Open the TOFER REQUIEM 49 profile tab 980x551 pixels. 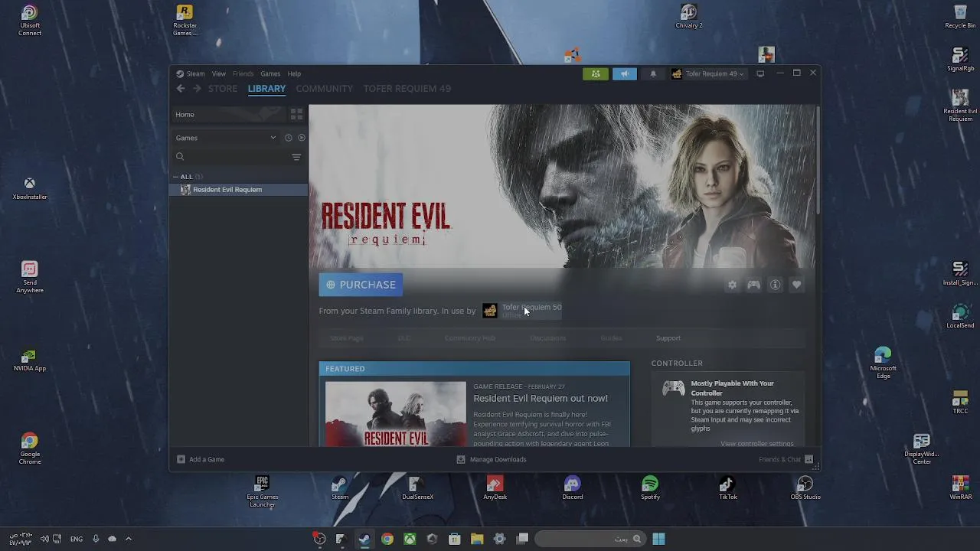coord(407,89)
